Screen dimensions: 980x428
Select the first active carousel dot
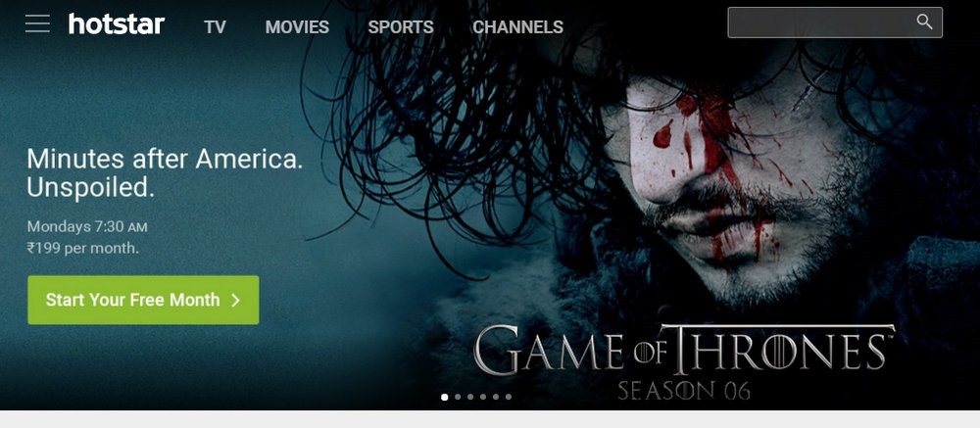(444, 397)
